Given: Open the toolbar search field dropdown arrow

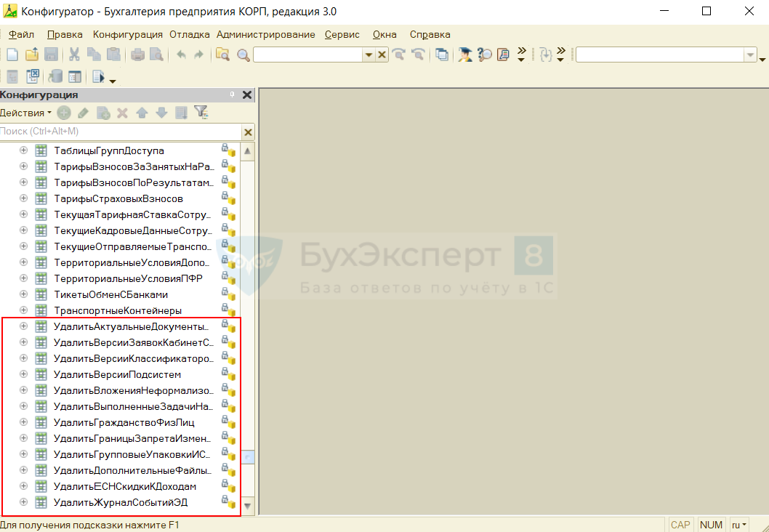Looking at the screenshot, I should pos(369,55).
